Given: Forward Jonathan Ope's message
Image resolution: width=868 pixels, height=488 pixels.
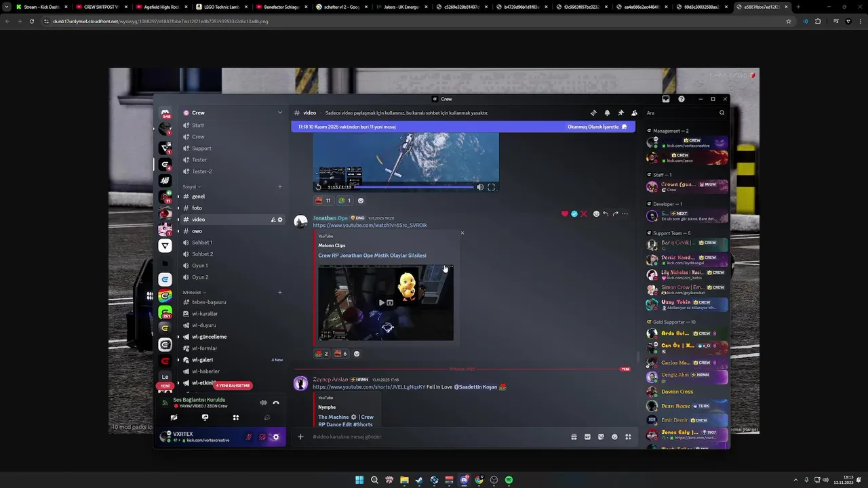Looking at the screenshot, I should [x=615, y=213].
